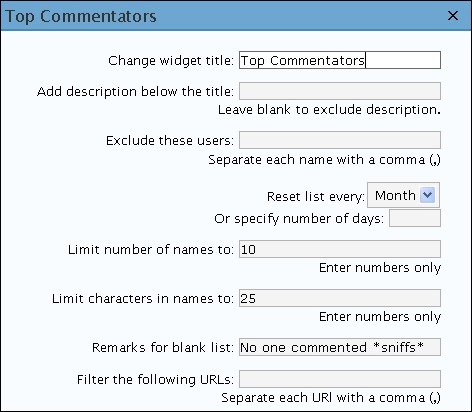Click the Limit number of names field
Viewport: 472px width, 412px height.
coord(340,249)
